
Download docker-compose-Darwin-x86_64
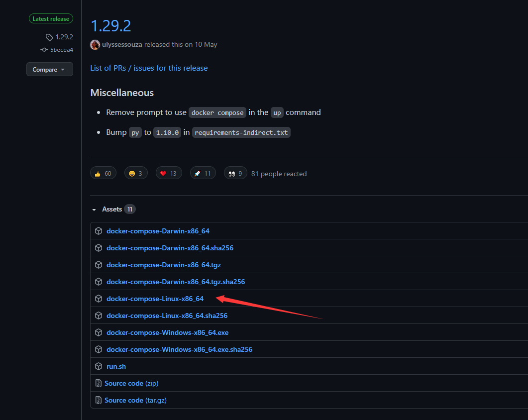[158, 231]
